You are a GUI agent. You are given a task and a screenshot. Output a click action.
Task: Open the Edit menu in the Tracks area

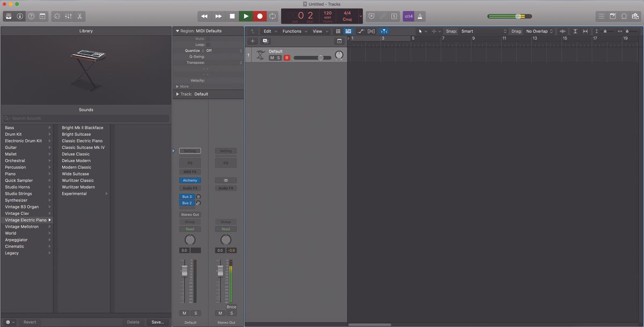[268, 31]
